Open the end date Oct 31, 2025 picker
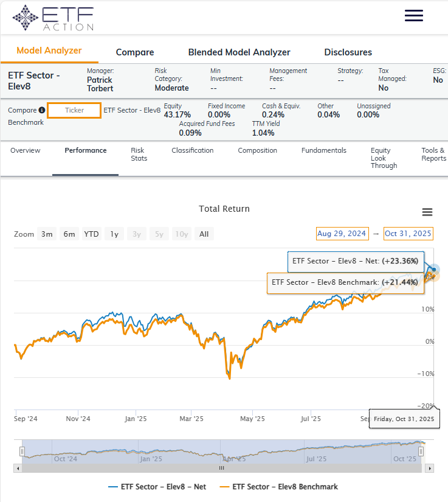 pyautogui.click(x=408, y=234)
